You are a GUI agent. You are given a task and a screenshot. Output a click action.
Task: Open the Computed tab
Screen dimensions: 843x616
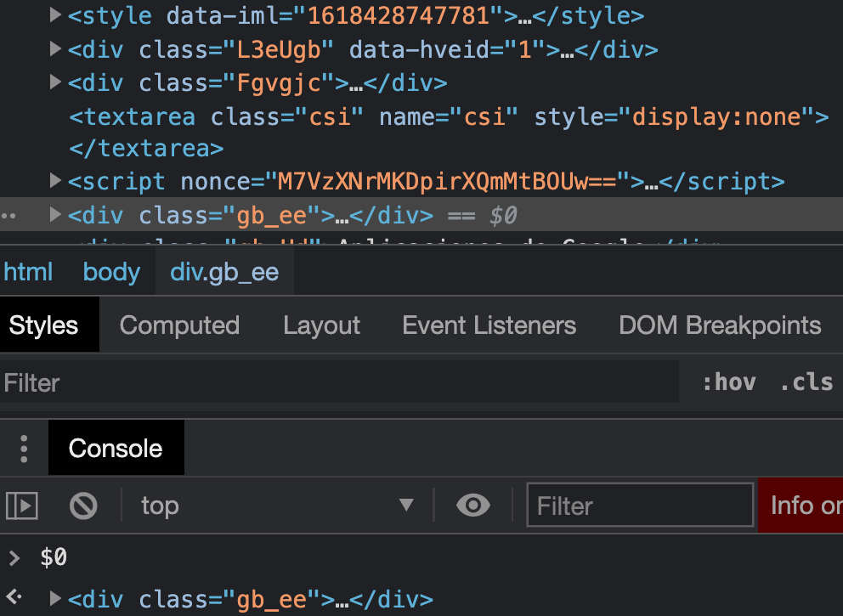pyautogui.click(x=179, y=325)
